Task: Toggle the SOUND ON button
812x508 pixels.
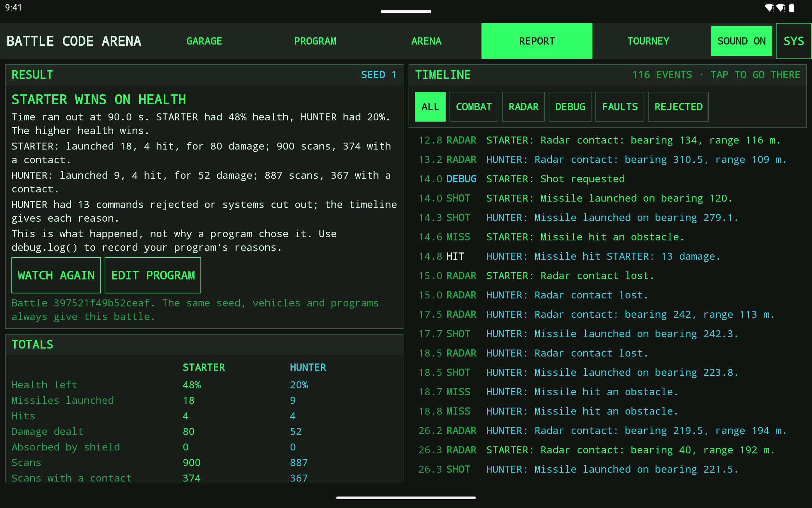Action: (741, 41)
